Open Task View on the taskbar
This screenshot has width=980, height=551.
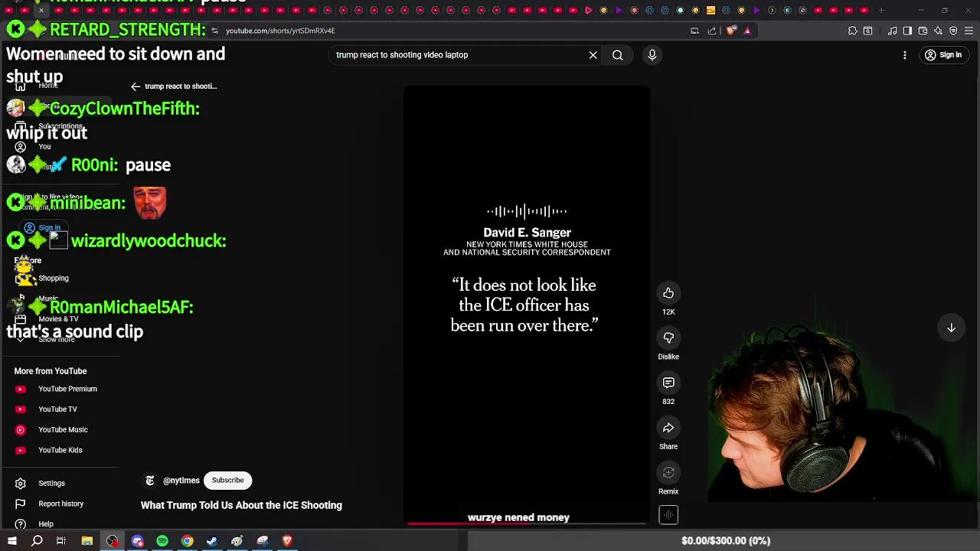[x=61, y=541]
